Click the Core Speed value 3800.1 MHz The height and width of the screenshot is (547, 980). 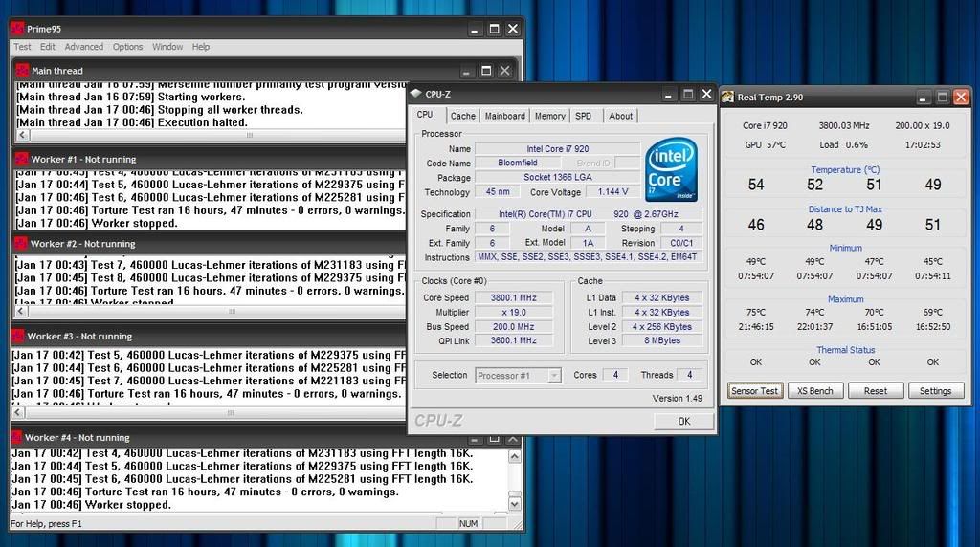point(513,297)
